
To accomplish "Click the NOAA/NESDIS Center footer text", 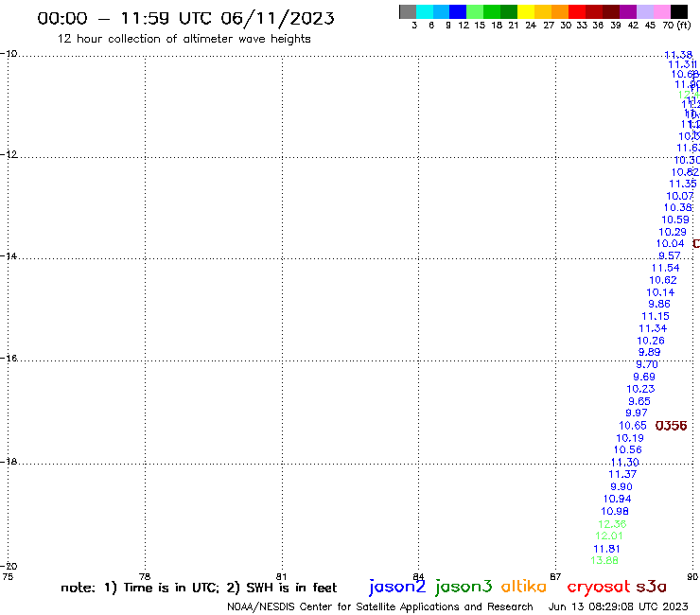I will 380,606.
